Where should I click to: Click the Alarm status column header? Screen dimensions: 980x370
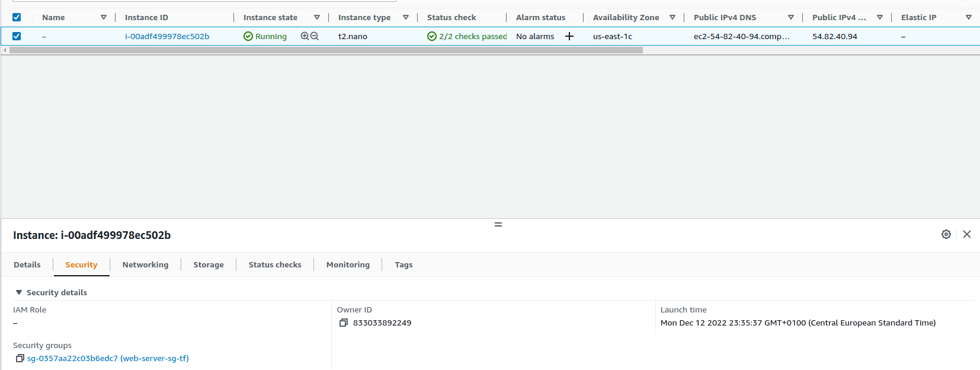[x=540, y=17]
